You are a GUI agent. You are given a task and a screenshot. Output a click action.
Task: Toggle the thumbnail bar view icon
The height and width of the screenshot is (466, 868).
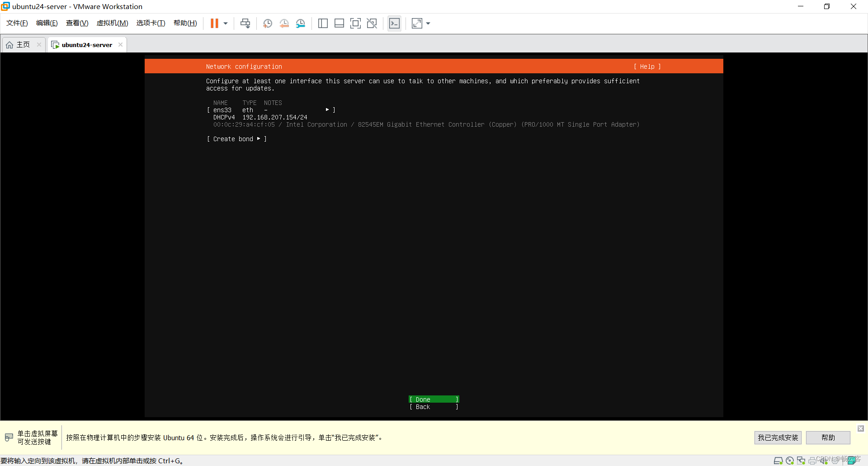[x=339, y=24]
